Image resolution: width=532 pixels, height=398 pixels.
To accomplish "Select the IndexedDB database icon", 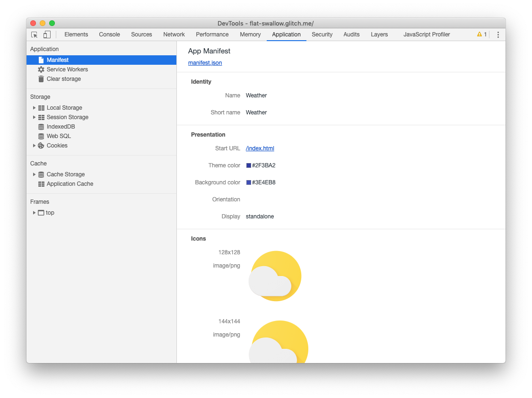I will (x=42, y=126).
